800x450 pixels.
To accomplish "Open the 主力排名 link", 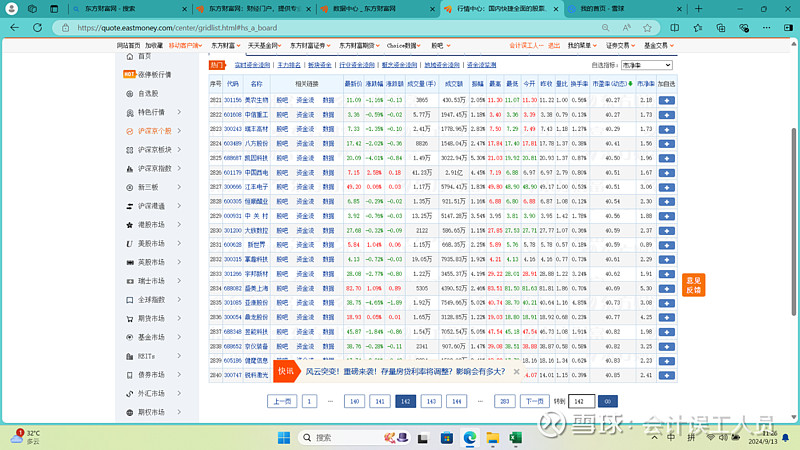I will tap(289, 65).
